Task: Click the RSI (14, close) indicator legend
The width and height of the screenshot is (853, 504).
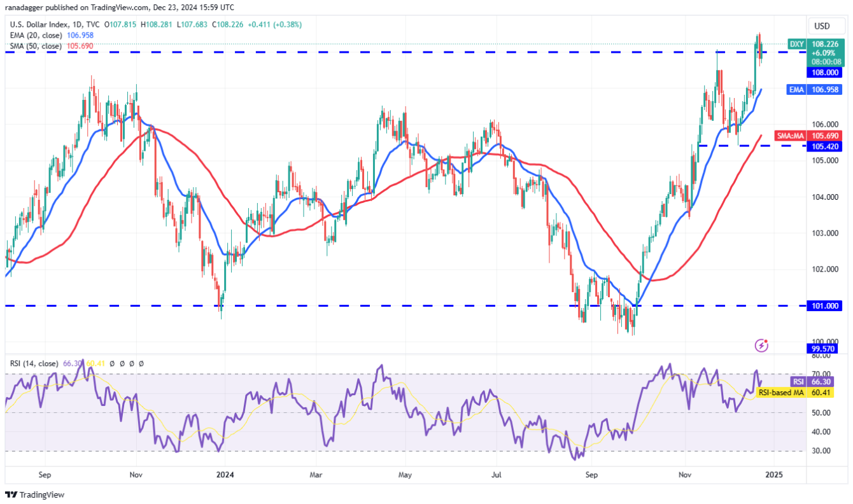Action: point(34,363)
